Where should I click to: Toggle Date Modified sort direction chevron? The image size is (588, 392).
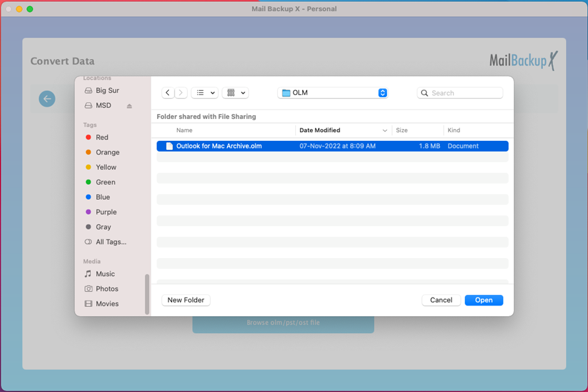[x=385, y=131]
